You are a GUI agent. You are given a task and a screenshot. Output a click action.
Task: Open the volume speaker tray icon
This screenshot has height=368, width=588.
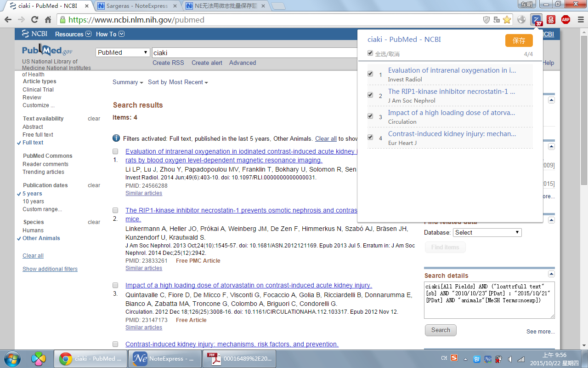point(510,359)
